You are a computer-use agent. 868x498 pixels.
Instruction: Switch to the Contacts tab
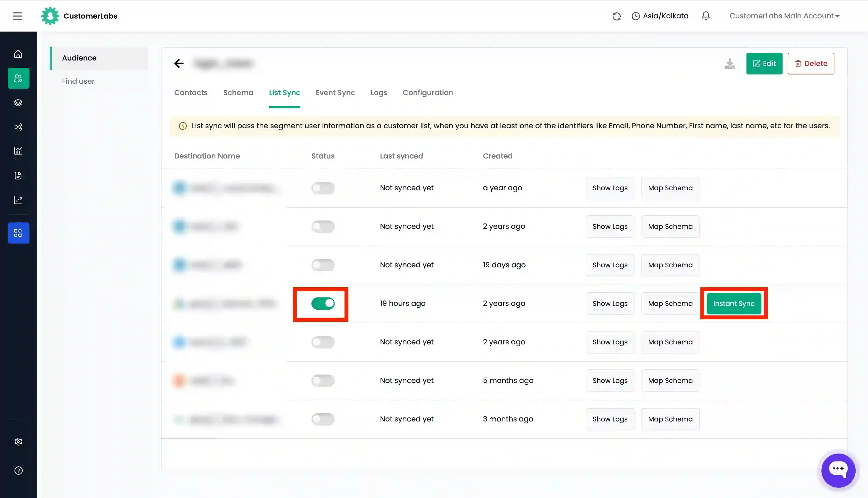191,92
